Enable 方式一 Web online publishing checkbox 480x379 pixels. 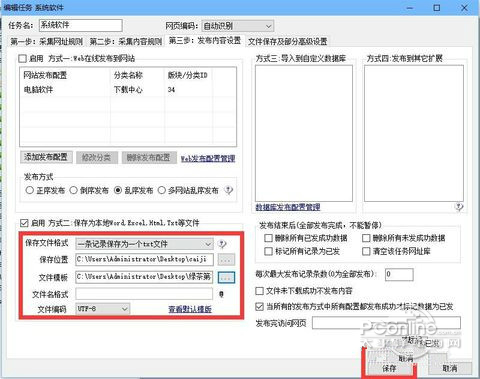(22, 59)
